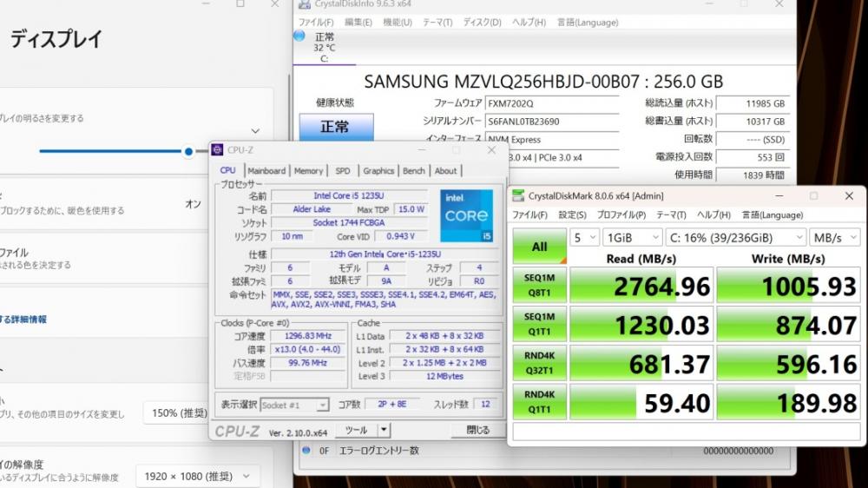Open the CPU tab in CPU-Z

pyautogui.click(x=227, y=170)
